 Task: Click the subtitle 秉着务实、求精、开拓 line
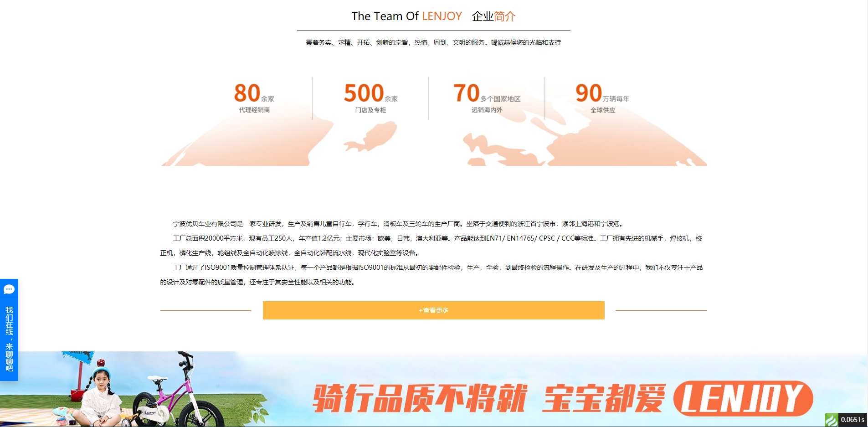pos(433,42)
